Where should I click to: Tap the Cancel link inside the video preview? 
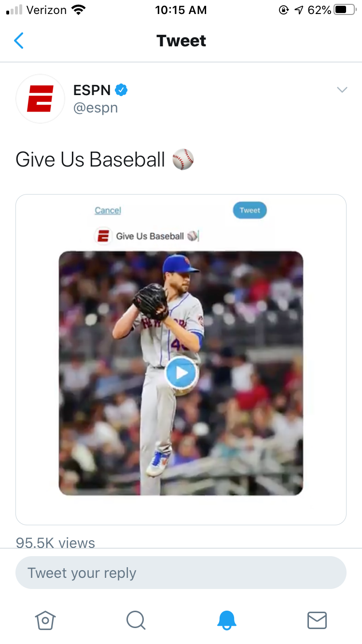click(108, 210)
